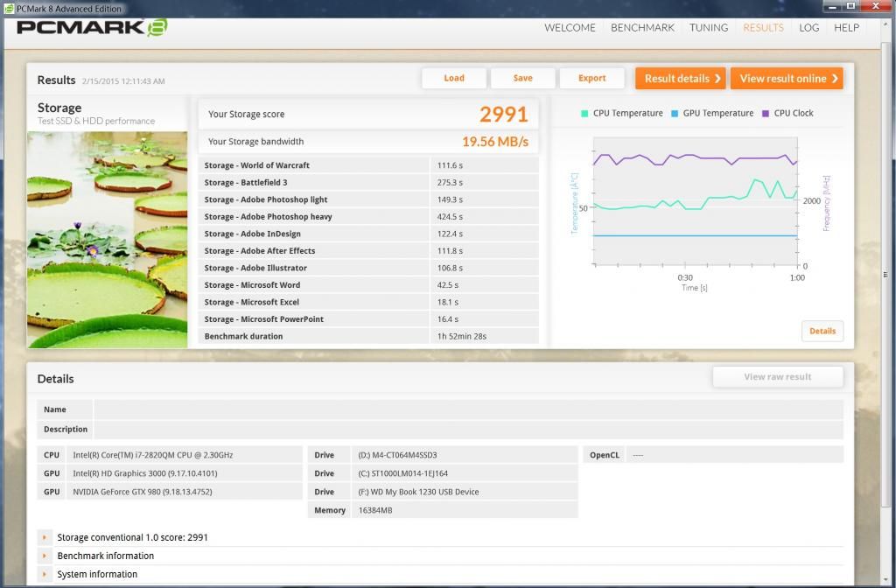Click View result online
896x588 pixels.
coord(787,78)
